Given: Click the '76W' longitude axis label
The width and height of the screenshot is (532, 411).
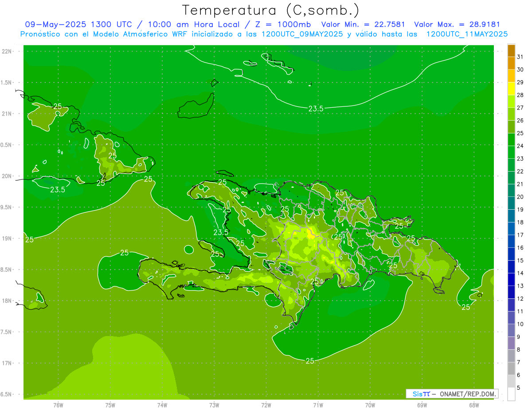Looking at the screenshot, I should (58, 405).
